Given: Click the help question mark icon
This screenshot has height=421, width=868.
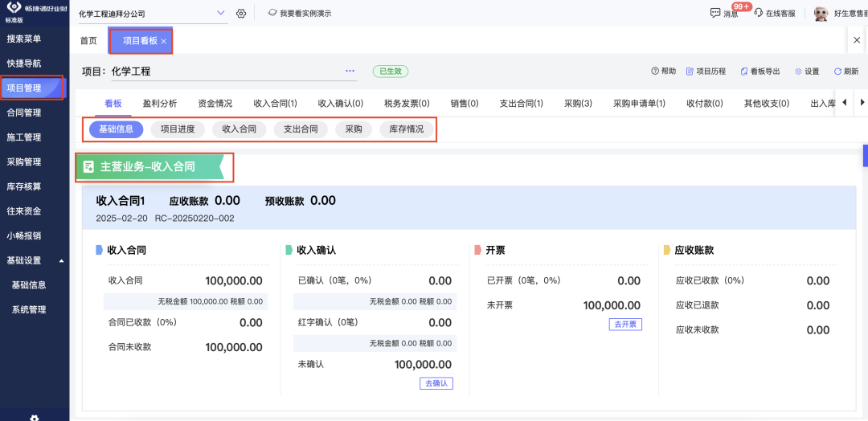Looking at the screenshot, I should [x=655, y=72].
